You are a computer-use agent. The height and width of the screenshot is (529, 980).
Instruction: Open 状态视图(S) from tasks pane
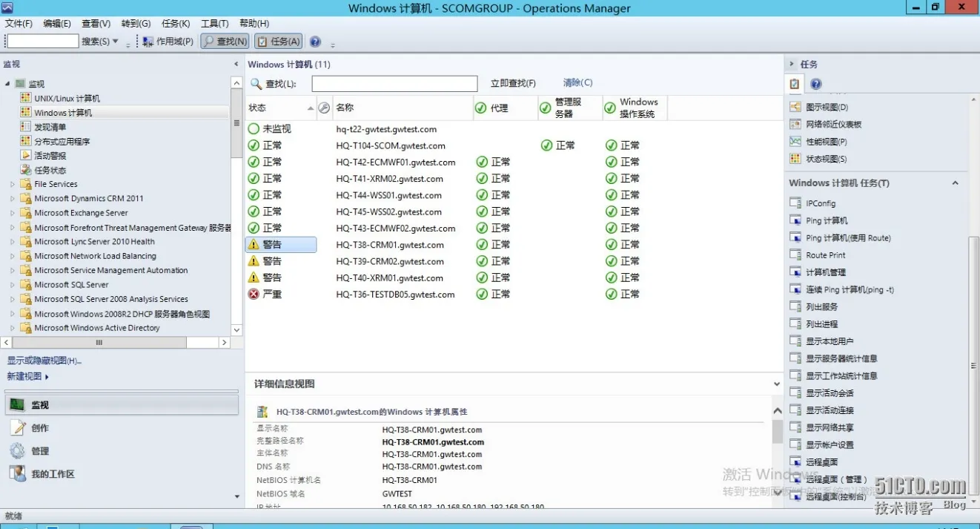click(826, 159)
